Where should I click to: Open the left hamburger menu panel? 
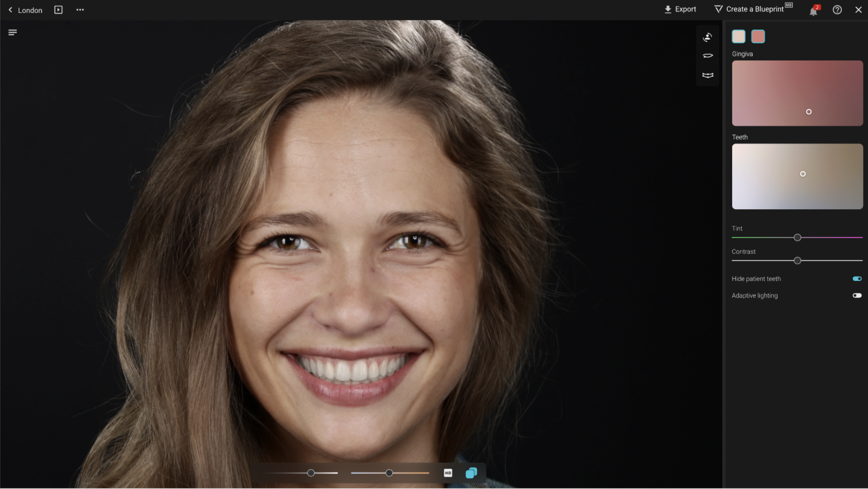coord(13,32)
